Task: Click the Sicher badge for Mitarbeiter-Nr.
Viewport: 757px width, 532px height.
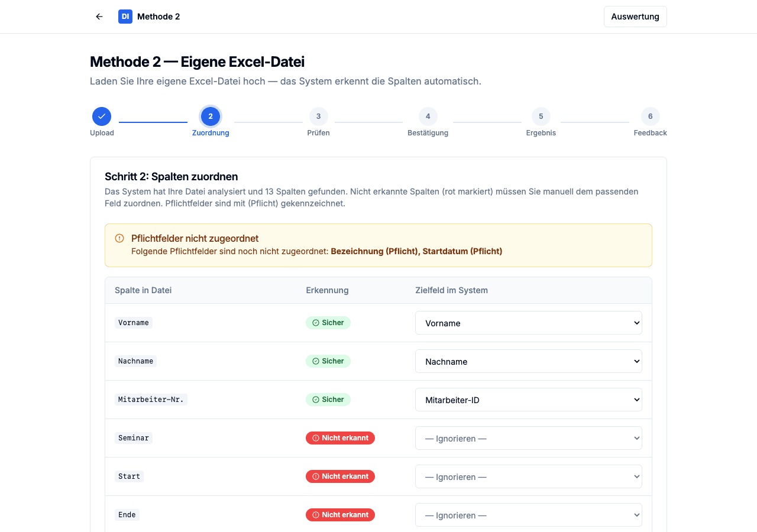Action: coord(328,400)
